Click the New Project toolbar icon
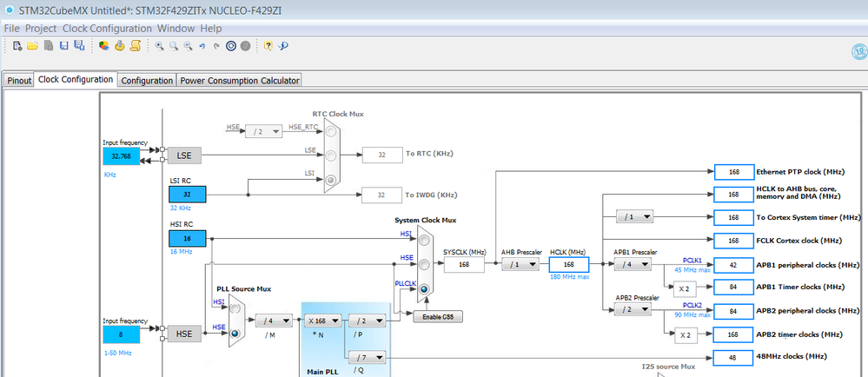The image size is (868, 377). point(17,46)
